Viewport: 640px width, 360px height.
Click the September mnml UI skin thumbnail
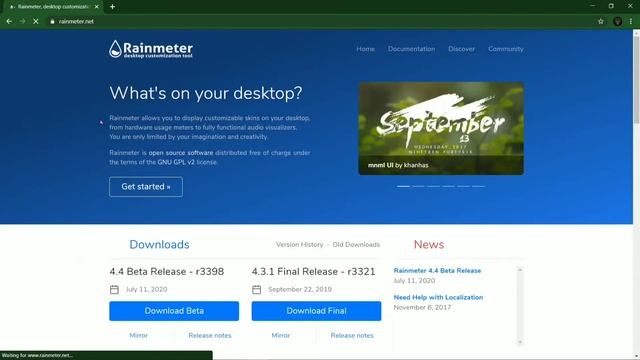pos(441,128)
